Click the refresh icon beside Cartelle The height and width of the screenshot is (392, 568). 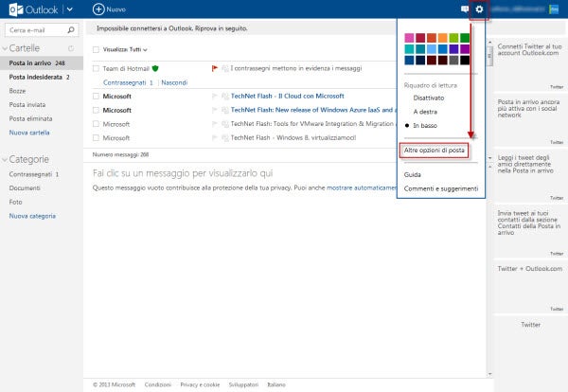[x=71, y=48]
